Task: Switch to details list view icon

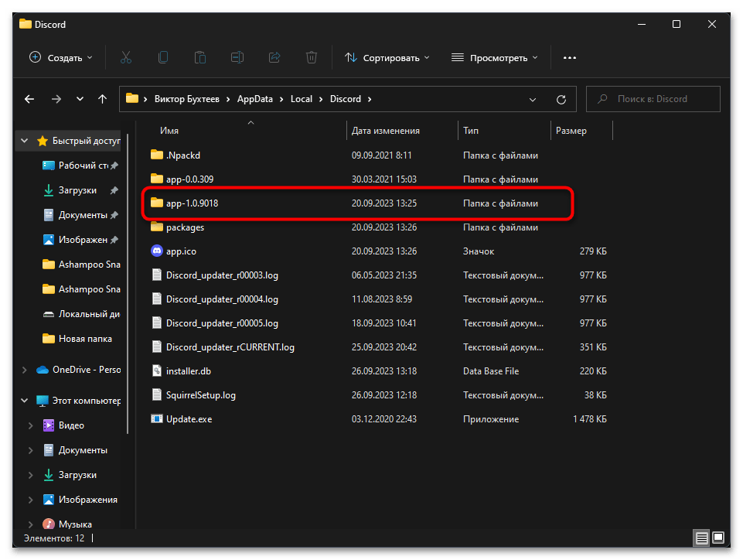Action: point(701,538)
